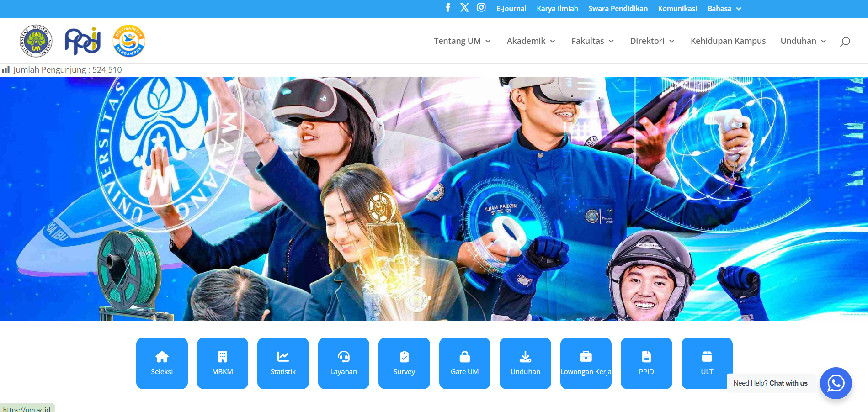This screenshot has width=868, height=412.
Task: Open the Fakultas dropdown menu
Action: click(x=592, y=41)
